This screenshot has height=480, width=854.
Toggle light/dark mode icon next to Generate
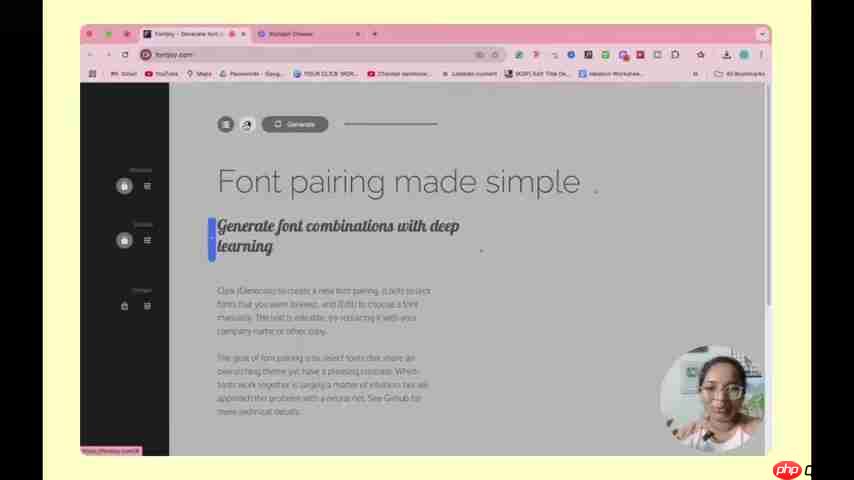pos(247,124)
